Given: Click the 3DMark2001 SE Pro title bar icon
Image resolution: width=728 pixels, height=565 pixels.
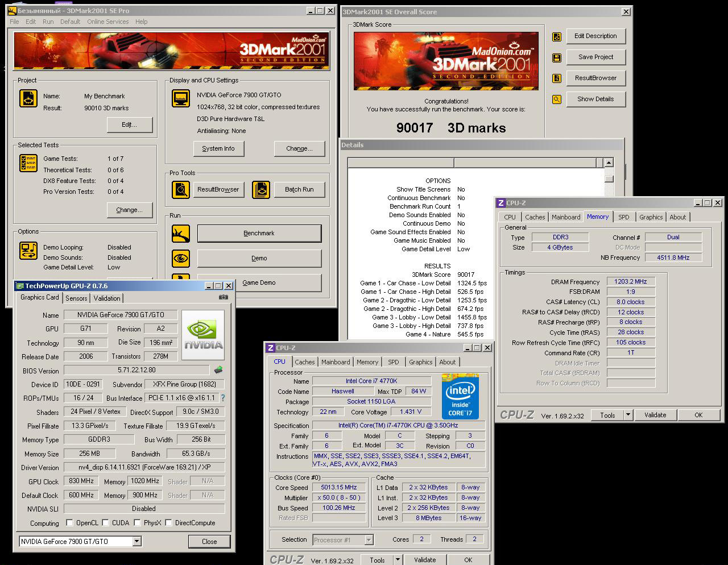Looking at the screenshot, I should pos(12,11).
